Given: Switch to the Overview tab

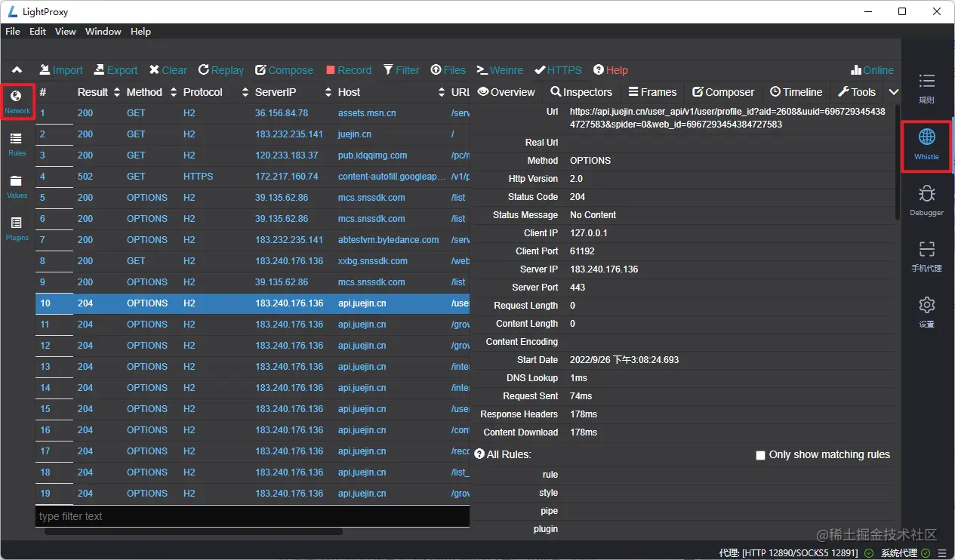Looking at the screenshot, I should pos(507,92).
